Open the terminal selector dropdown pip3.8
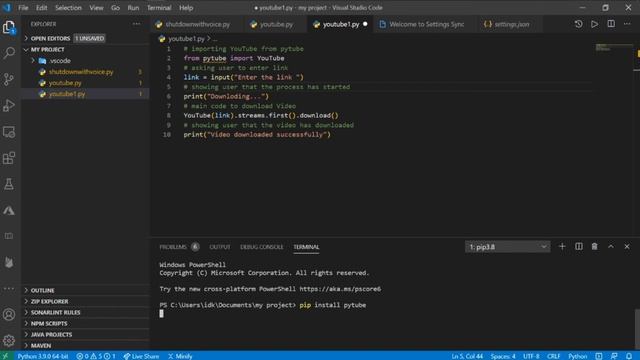 click(507, 247)
